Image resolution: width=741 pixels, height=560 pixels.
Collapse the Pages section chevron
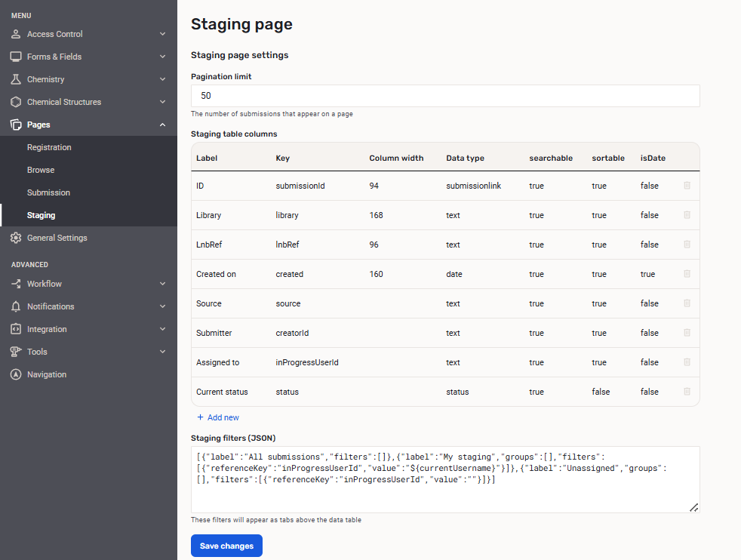tap(162, 125)
